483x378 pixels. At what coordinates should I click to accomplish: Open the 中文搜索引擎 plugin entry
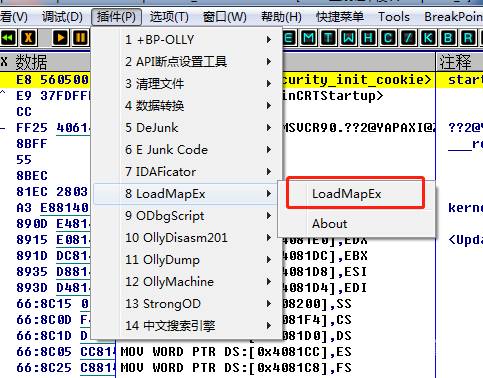click(x=186, y=326)
